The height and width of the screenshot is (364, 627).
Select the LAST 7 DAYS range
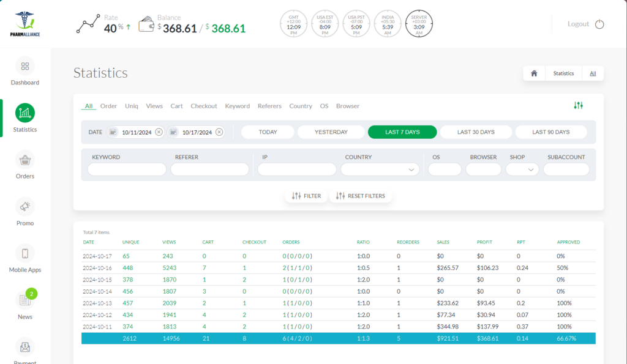coord(402,132)
